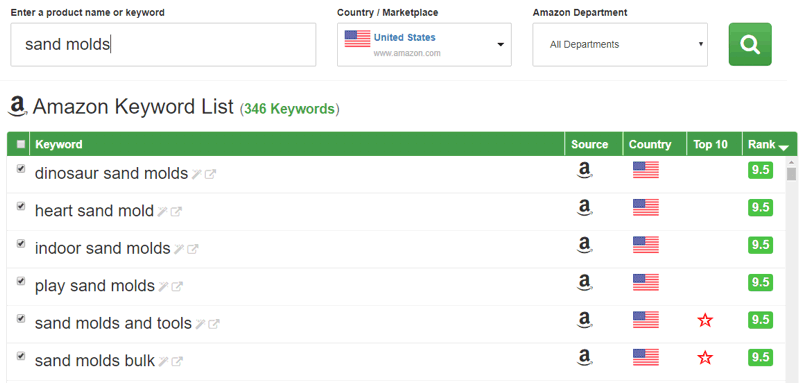This screenshot has width=800, height=383.
Task: Open external link icon for 'indoor sand molds'
Action: 192,249
